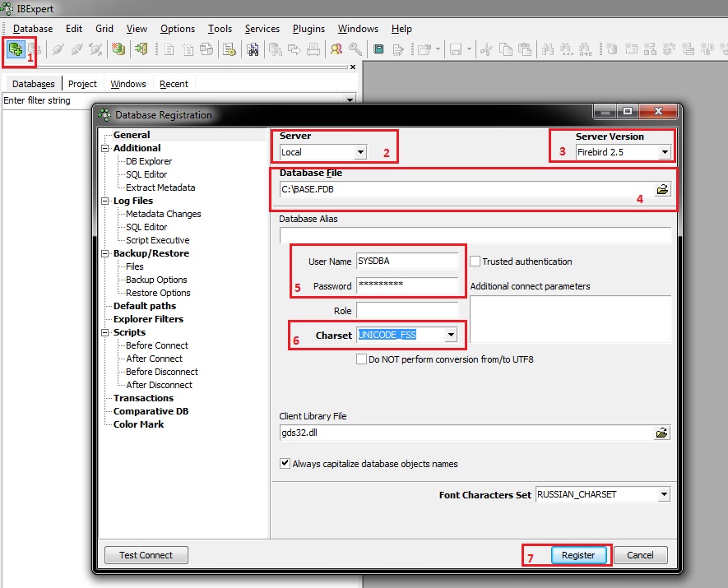Browse for the client library file
728x588 pixels.
[x=661, y=433]
